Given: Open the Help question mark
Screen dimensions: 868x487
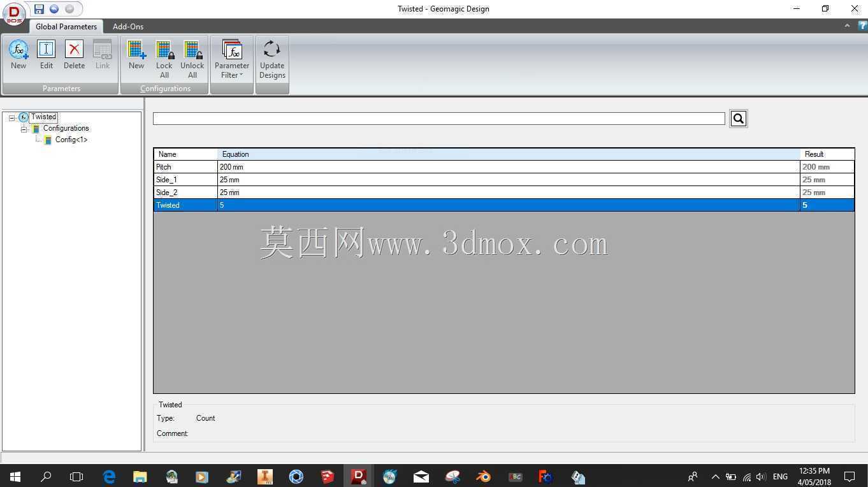Looking at the screenshot, I should coord(863,26).
